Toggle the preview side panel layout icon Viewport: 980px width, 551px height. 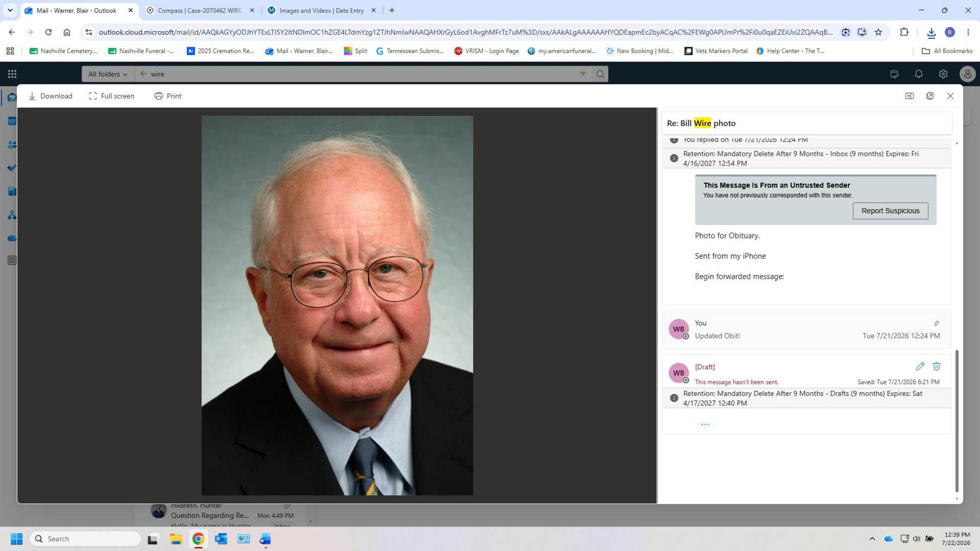[x=909, y=96]
